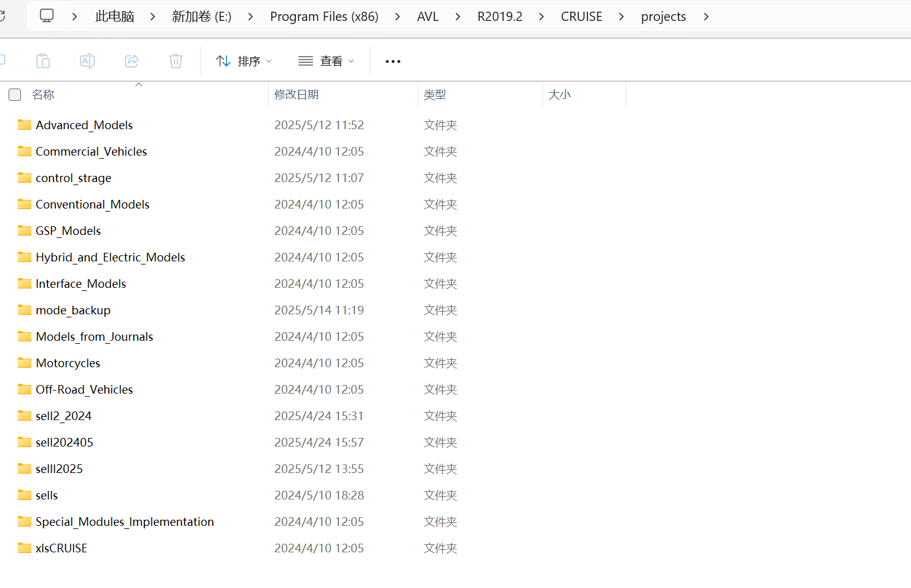The height and width of the screenshot is (588, 911).
Task: Open the more options ellipsis menu
Action: 393,62
